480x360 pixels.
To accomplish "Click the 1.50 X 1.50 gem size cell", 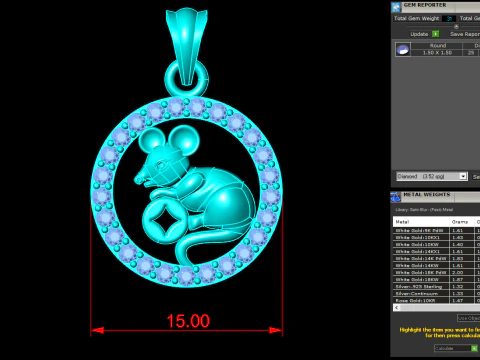I will (x=437, y=53).
